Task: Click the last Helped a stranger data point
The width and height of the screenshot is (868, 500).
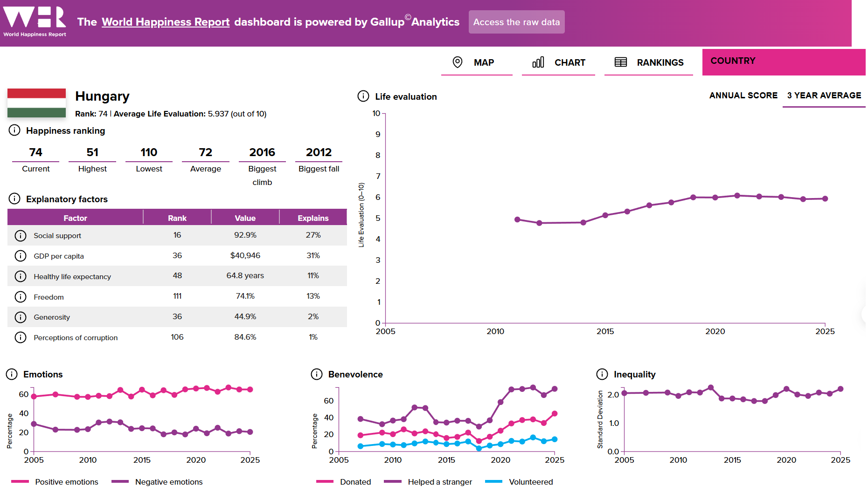Action: [x=555, y=389]
